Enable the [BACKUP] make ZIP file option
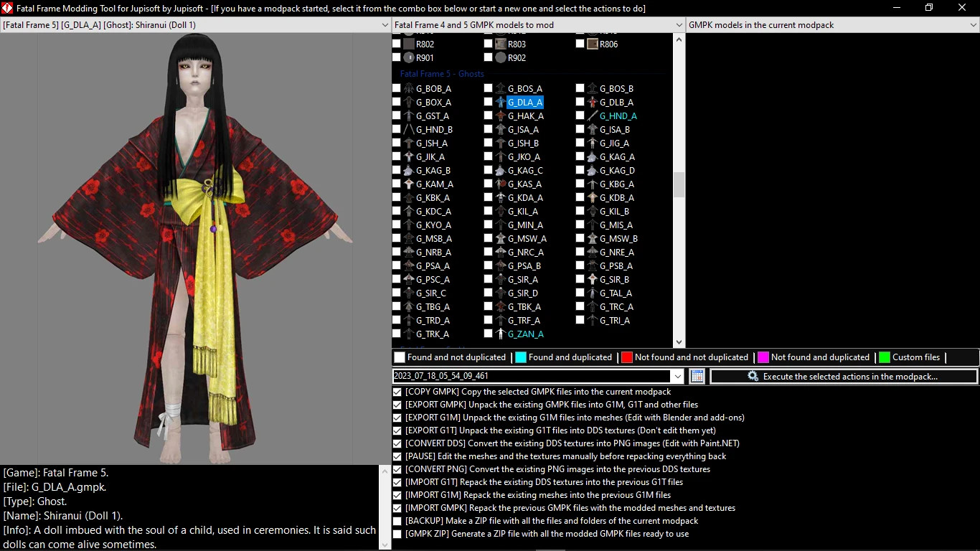The width and height of the screenshot is (980, 551). click(x=397, y=521)
